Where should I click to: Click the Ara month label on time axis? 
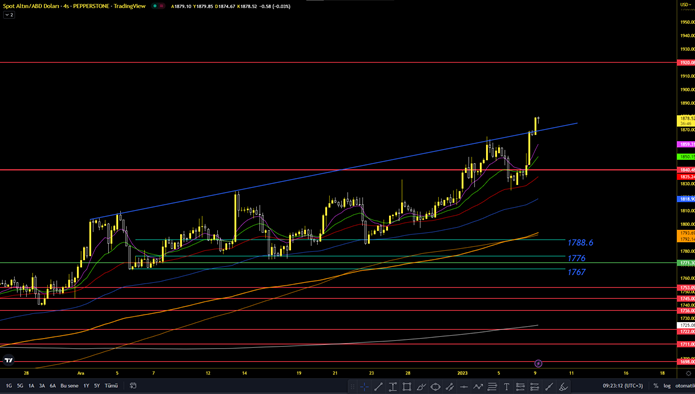[81, 373]
